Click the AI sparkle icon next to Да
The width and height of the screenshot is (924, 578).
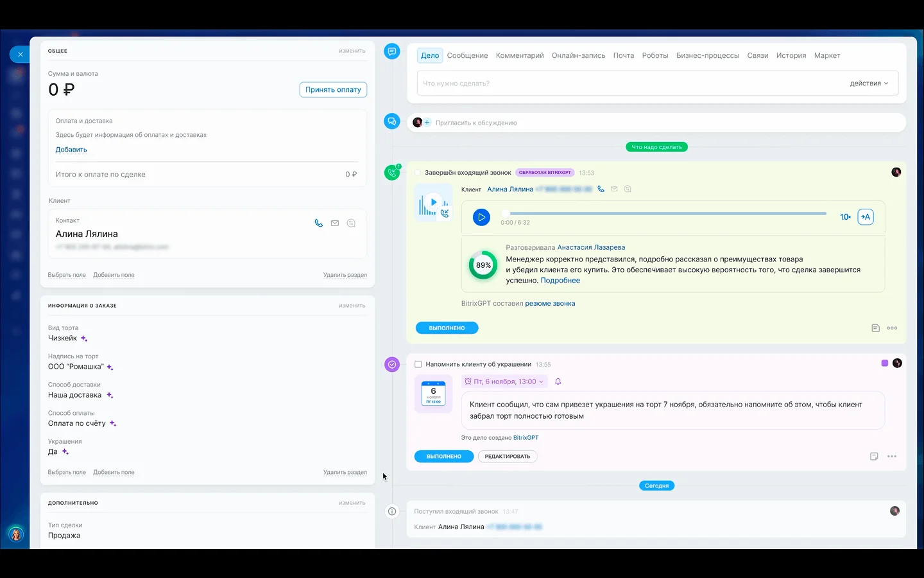(65, 452)
